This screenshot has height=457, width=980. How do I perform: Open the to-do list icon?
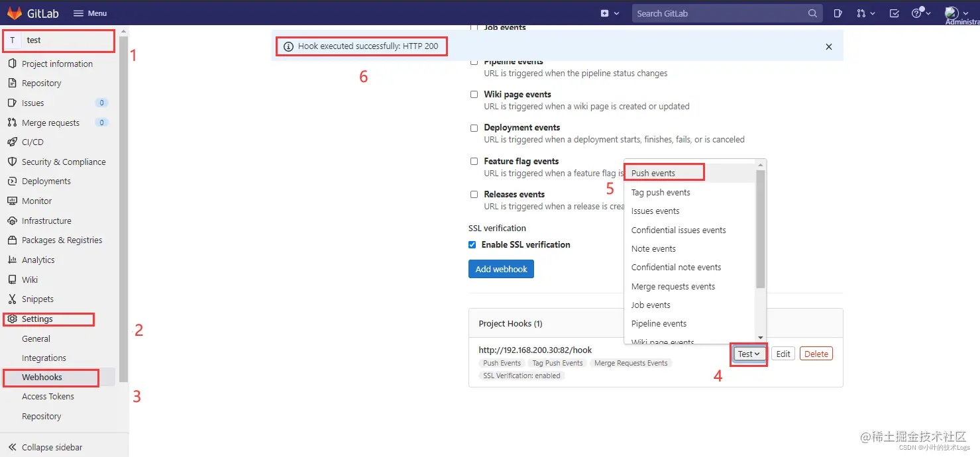coord(895,13)
